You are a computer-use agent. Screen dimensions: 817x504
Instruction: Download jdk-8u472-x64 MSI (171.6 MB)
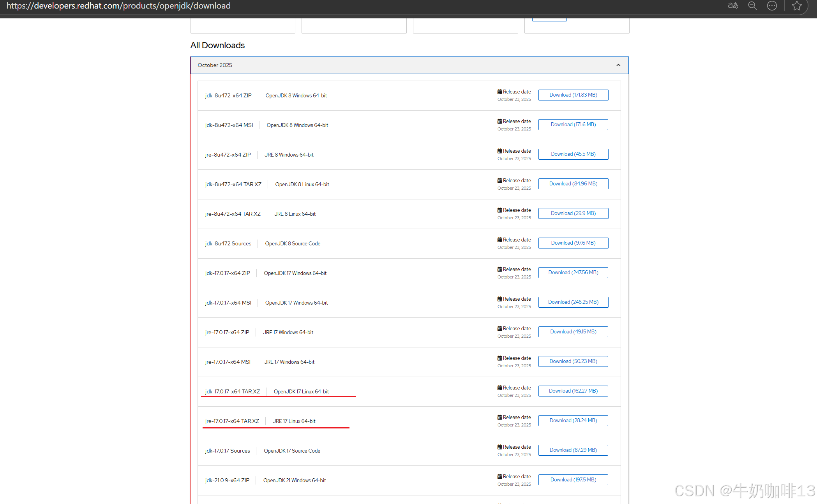[573, 125]
